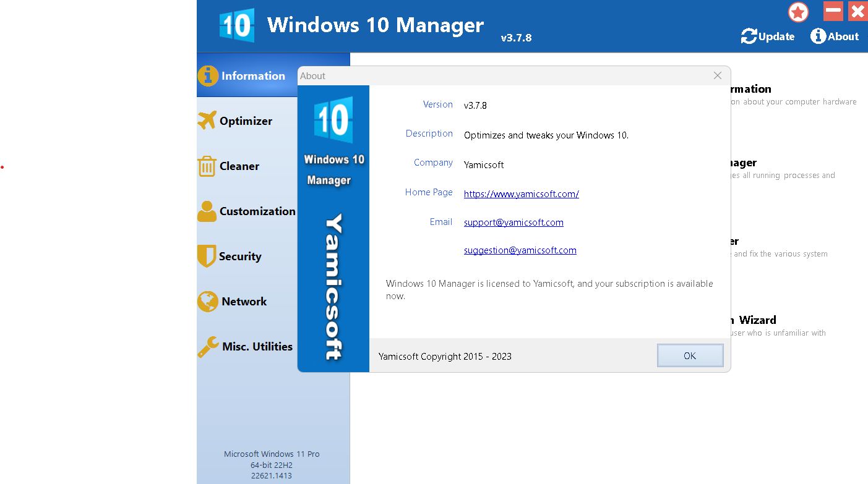Image resolution: width=868 pixels, height=484 pixels.
Task: Click the Network globe icon
Action: 208,302
